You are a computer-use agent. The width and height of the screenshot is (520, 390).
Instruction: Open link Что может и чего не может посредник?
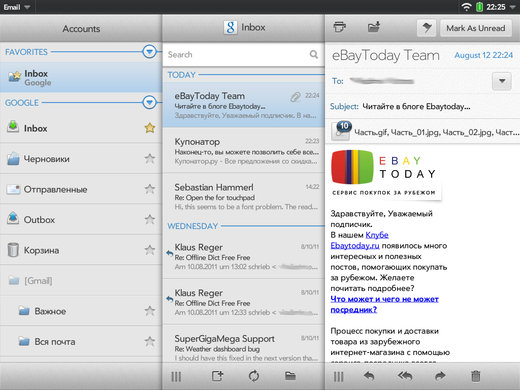tap(384, 304)
